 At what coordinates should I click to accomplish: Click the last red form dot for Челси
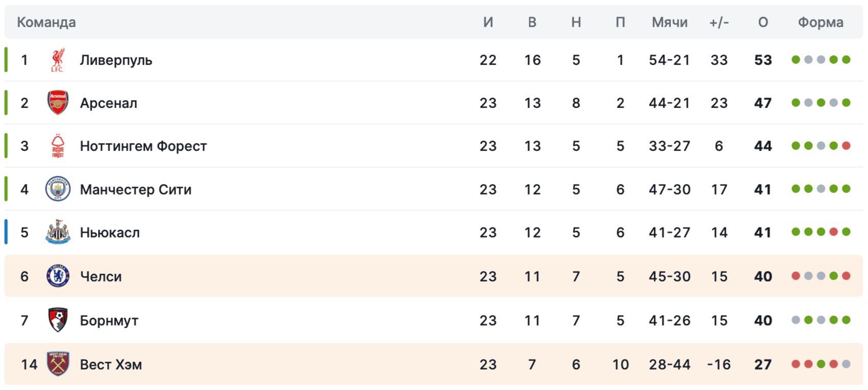(846, 276)
